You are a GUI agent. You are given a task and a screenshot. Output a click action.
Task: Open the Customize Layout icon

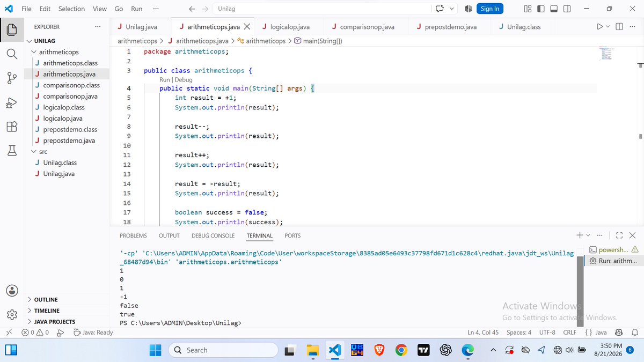(528, 9)
